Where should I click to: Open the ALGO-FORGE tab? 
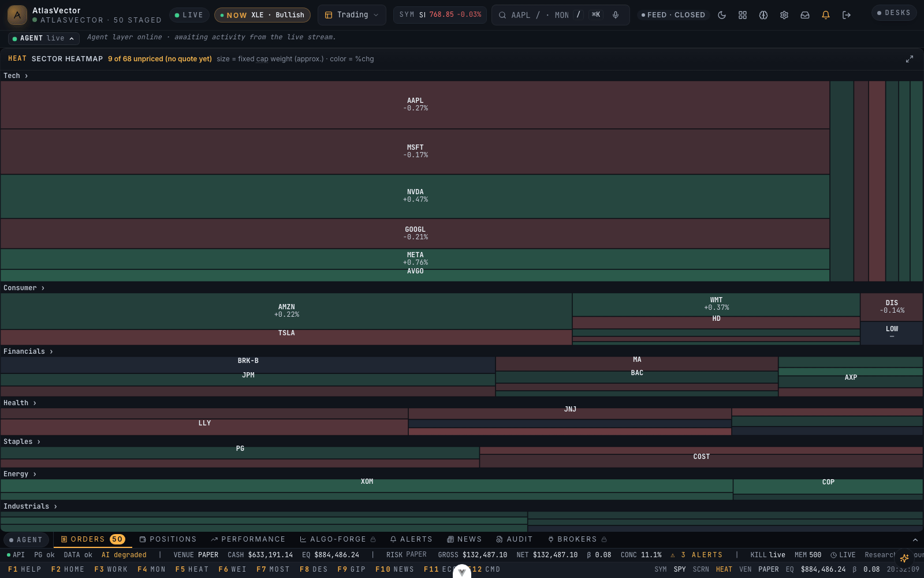click(x=338, y=539)
